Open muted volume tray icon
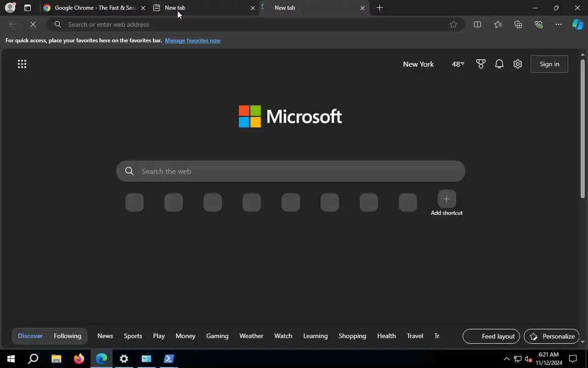 (528, 359)
